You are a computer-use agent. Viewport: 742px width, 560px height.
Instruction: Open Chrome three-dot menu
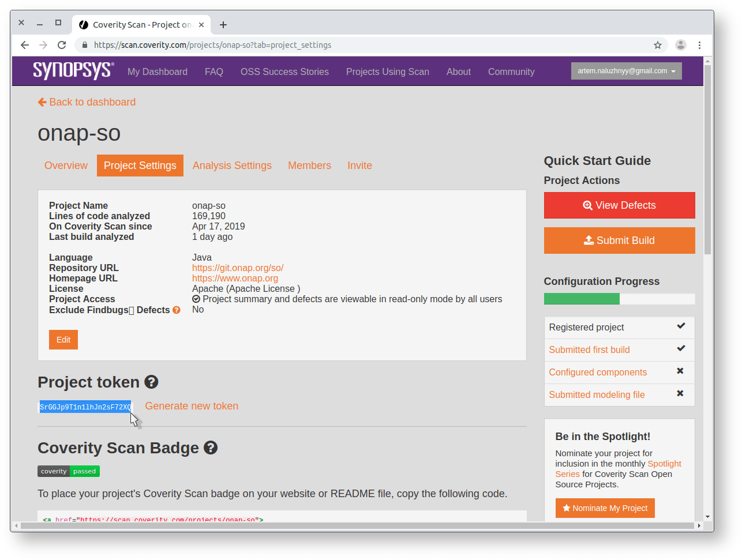(699, 45)
